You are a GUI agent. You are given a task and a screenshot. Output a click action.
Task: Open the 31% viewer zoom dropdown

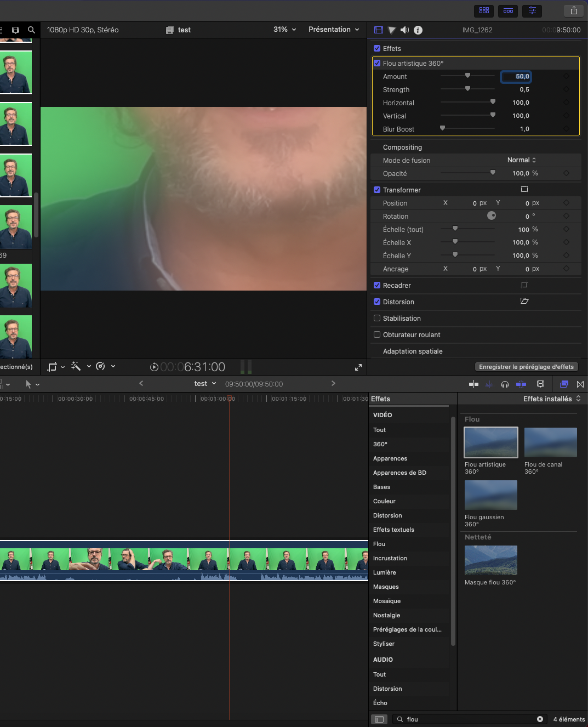pos(285,30)
